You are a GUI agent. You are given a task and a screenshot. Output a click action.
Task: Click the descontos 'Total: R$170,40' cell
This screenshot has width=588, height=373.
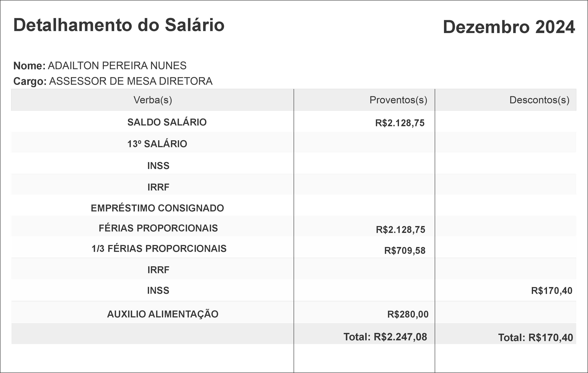coord(535,338)
